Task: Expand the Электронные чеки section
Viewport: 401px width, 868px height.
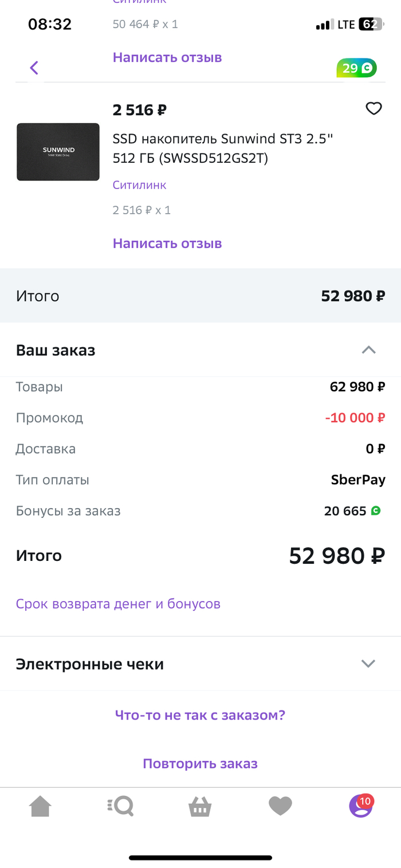Action: (368, 664)
